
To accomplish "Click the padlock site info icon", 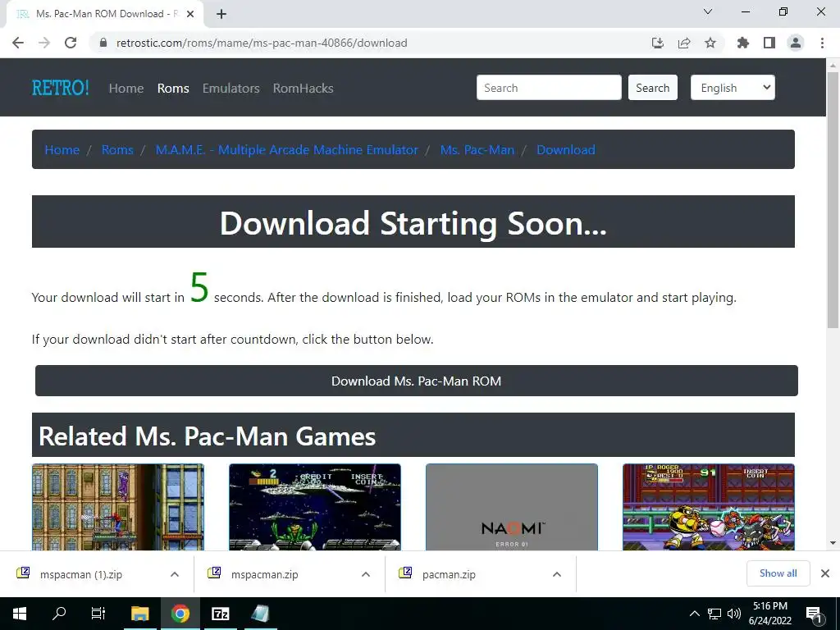I will click(103, 43).
